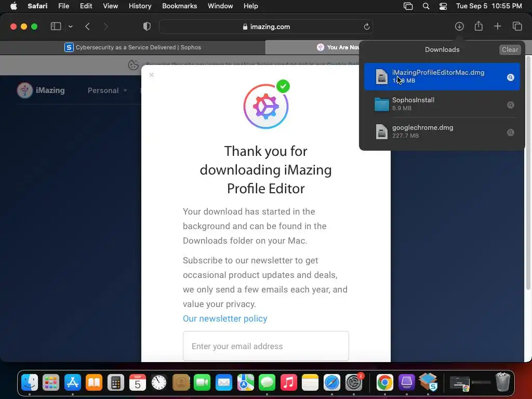Expand the Personal navigation dropdown

coord(107,90)
